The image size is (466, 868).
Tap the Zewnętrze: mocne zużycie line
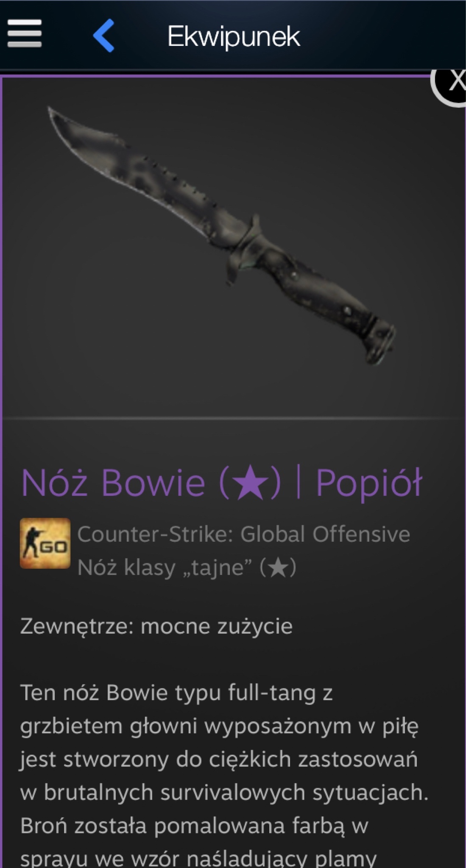[x=156, y=626]
